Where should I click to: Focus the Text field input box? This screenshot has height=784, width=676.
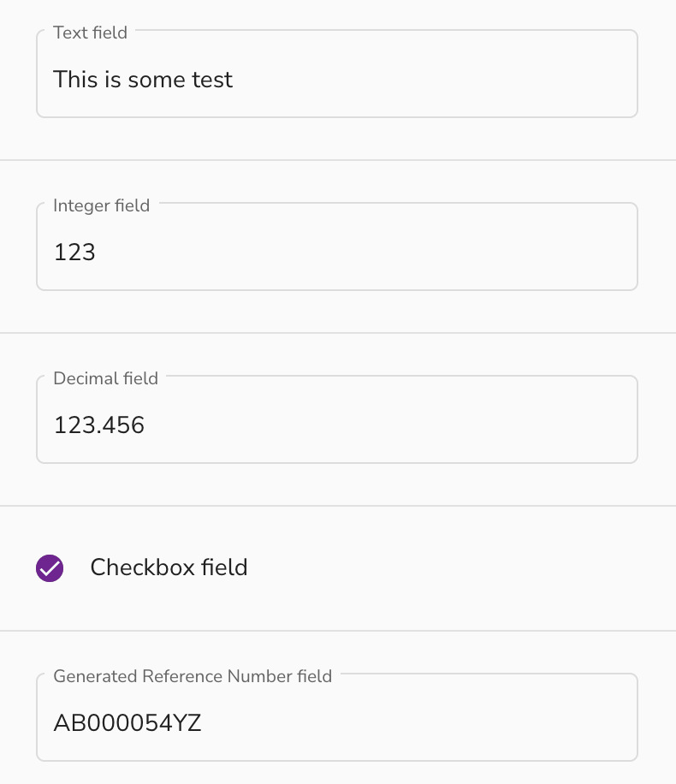(x=337, y=74)
